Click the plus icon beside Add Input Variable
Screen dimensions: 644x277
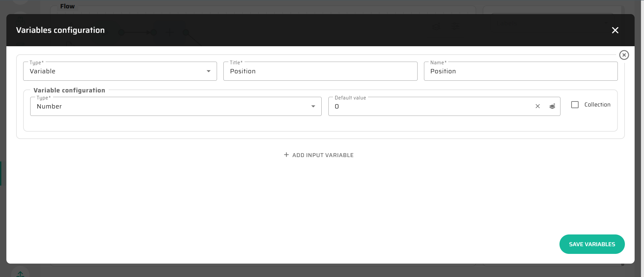286,155
